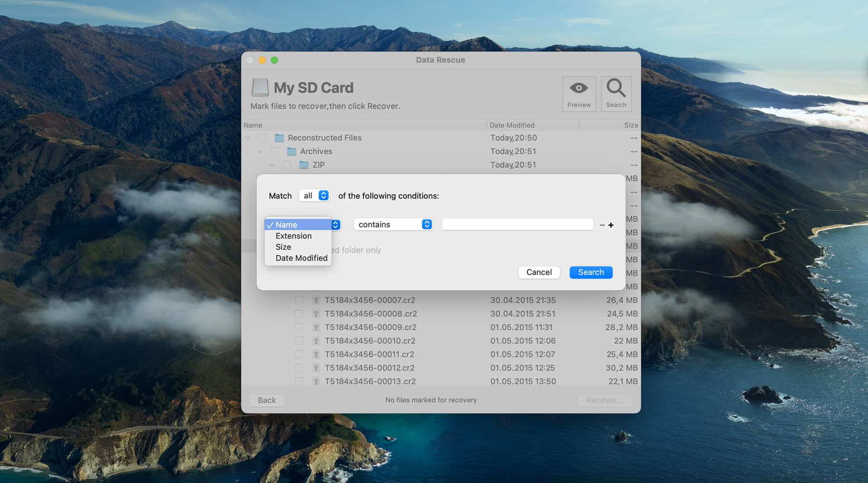Click the 30,2 MB size value
The width and height of the screenshot is (868, 483).
[622, 368]
